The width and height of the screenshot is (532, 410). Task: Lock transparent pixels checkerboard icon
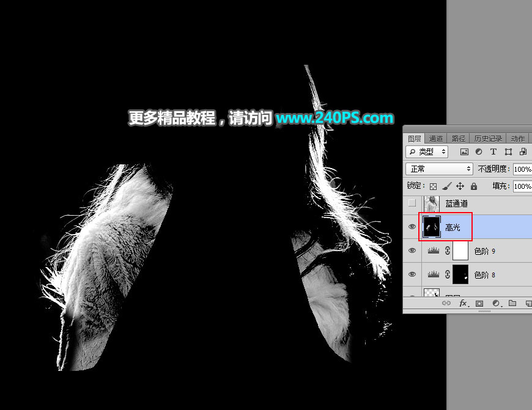click(434, 186)
